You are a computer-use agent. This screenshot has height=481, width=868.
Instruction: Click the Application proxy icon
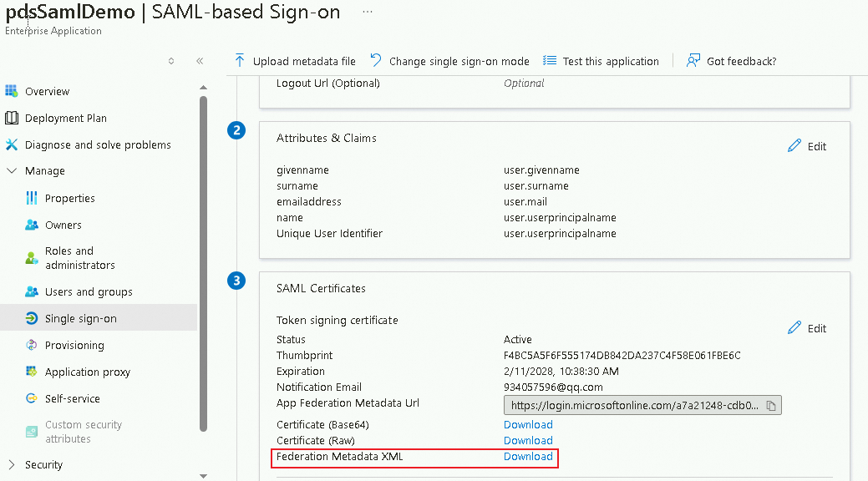pyautogui.click(x=32, y=372)
